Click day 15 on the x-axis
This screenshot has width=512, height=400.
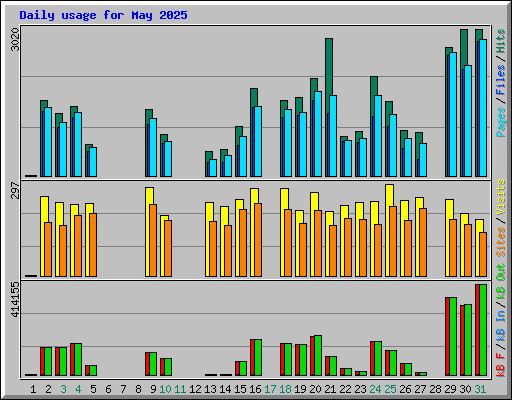240,389
